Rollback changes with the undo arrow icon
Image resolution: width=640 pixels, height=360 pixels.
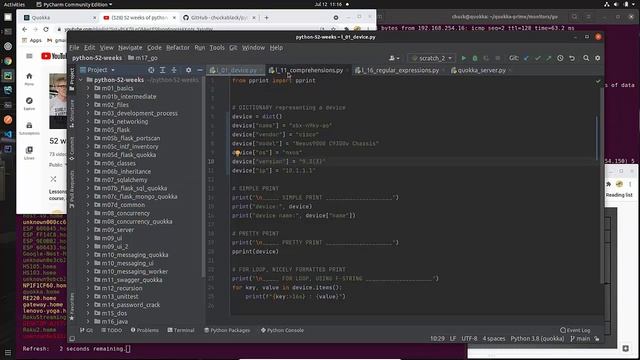pos(572,58)
